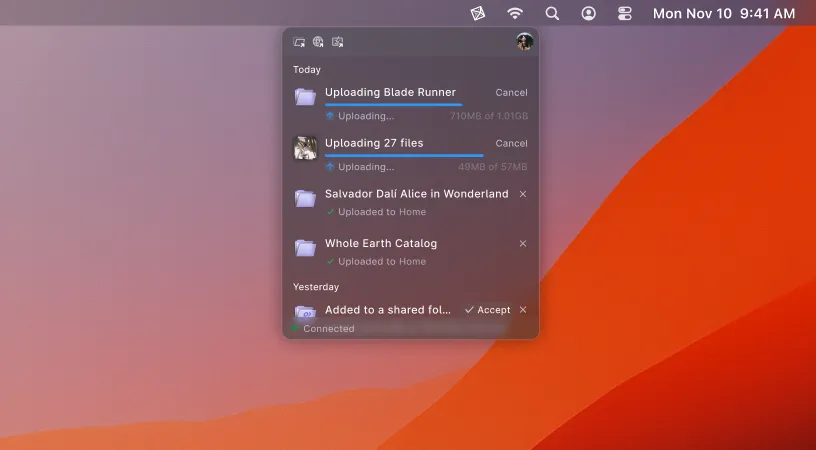Screen dimensions: 816x450
Task: Dismiss Salvador Dali Alice in Wonderland item
Action: point(523,194)
